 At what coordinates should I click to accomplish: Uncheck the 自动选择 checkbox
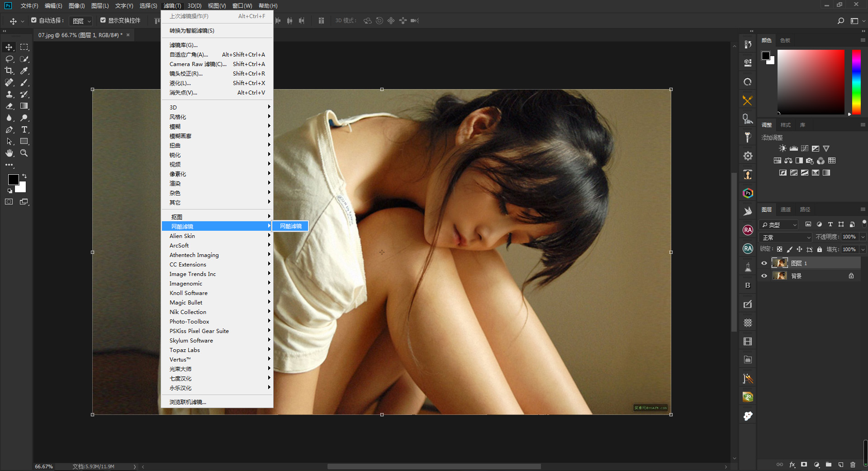(x=34, y=20)
